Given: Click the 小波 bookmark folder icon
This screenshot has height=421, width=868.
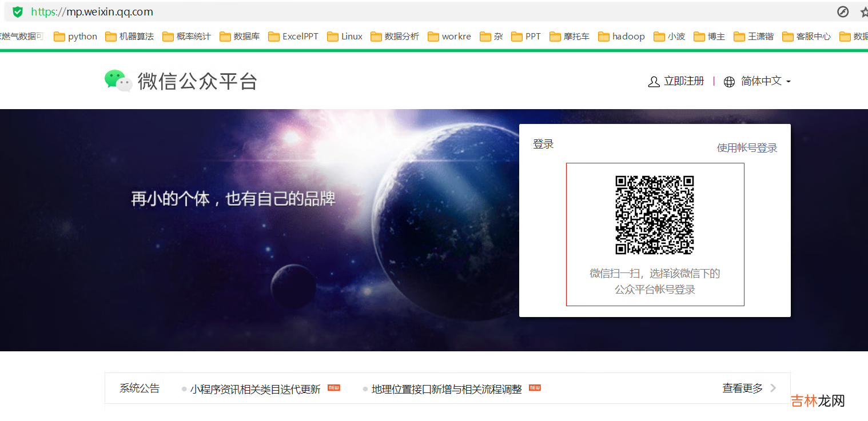Looking at the screenshot, I should pyautogui.click(x=659, y=37).
